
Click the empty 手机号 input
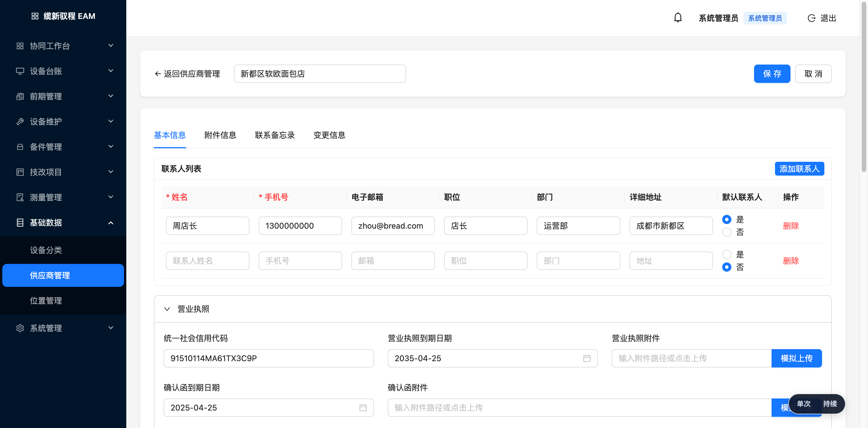coord(300,261)
